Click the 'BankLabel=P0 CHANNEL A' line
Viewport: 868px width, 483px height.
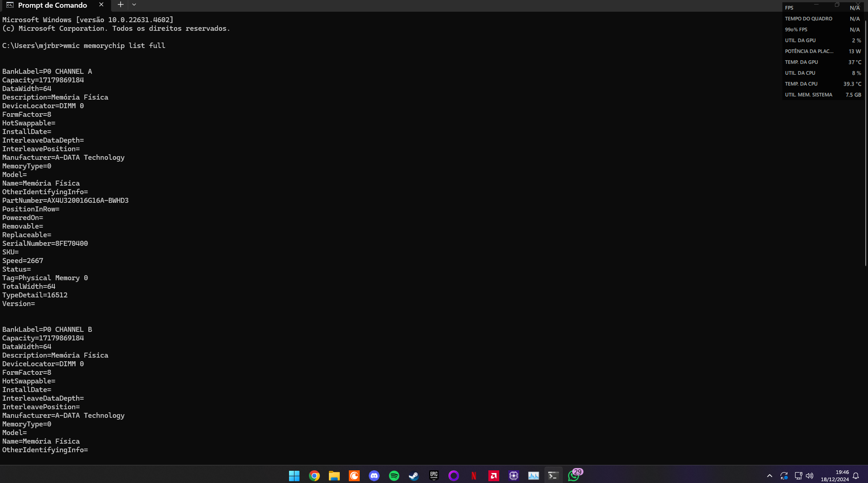[x=47, y=72]
